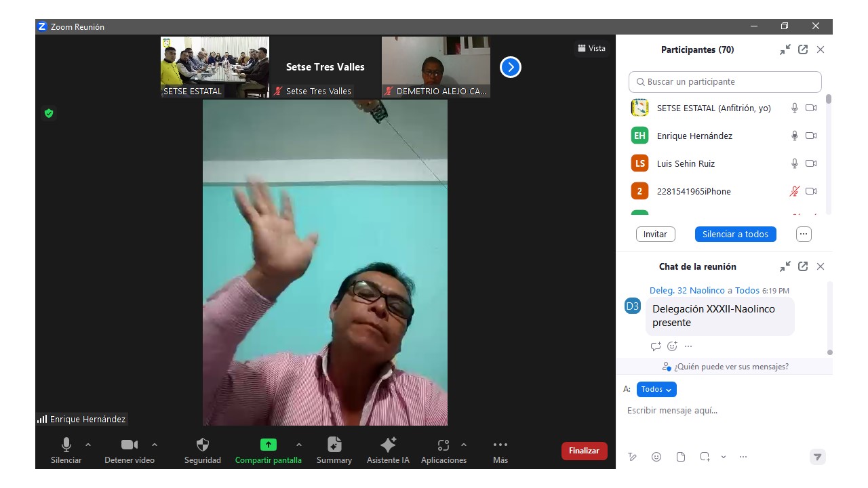Image resolution: width=868 pixels, height=488 pixels.
Task: Toggle Enrique Hernández's microphone in participant list
Action: tap(795, 136)
